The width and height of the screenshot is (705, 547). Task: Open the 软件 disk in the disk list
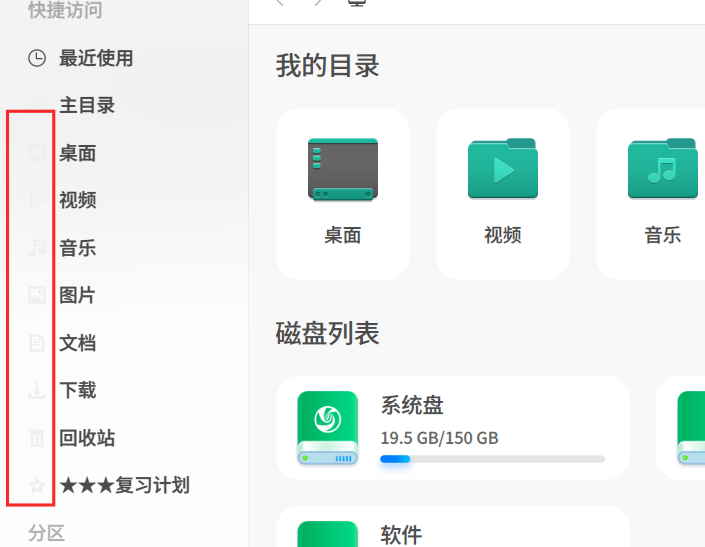[452, 527]
